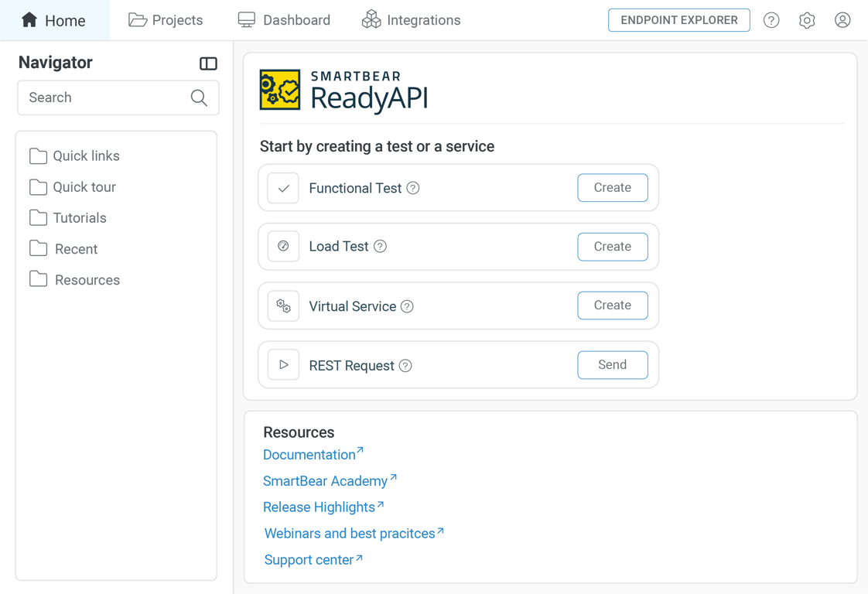Image resolution: width=868 pixels, height=594 pixels.
Task: Launch the Endpoint Explorer
Action: pyautogui.click(x=678, y=20)
